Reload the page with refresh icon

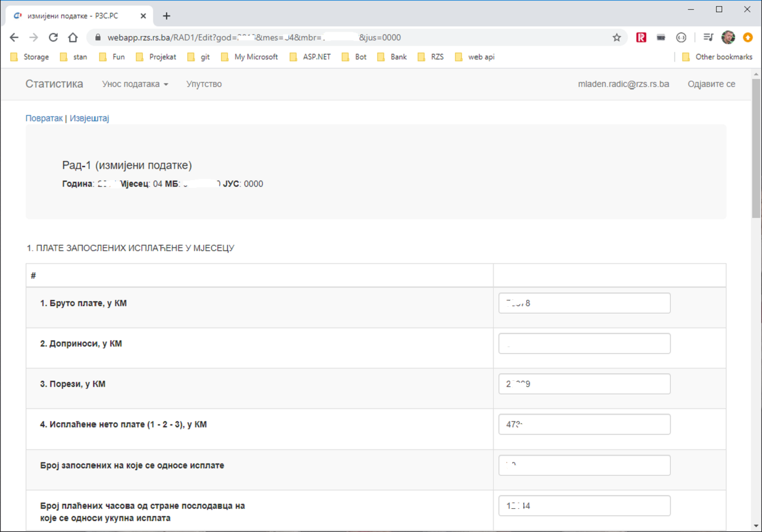pos(53,37)
